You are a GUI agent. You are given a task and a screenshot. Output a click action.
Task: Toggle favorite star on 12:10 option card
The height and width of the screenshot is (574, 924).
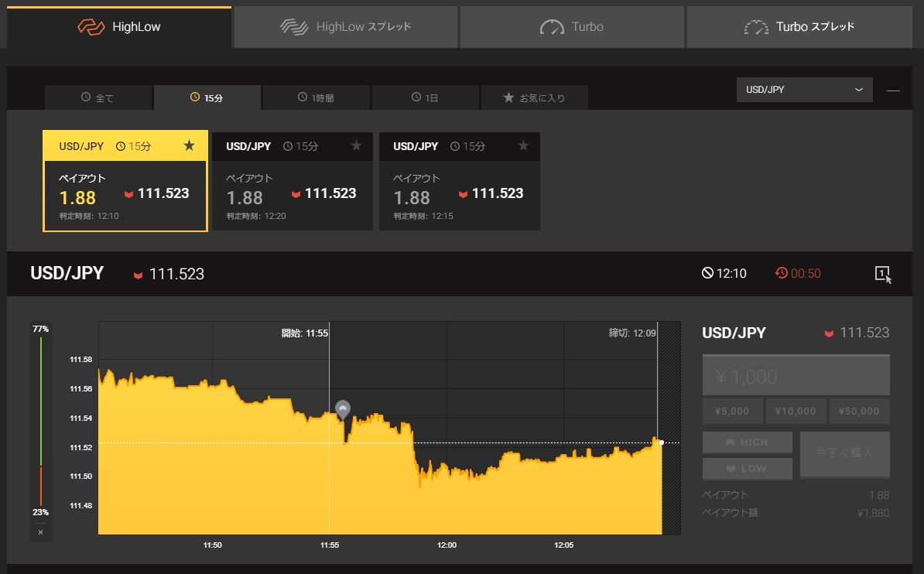189,145
